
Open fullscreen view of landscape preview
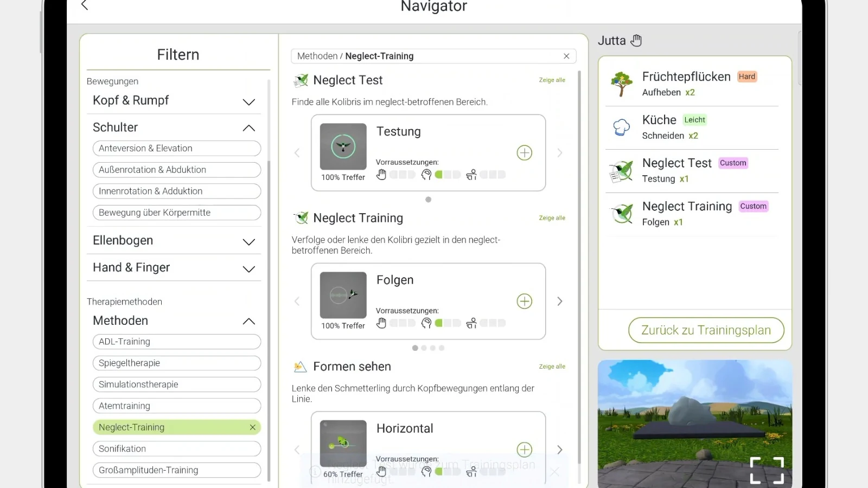767,470
